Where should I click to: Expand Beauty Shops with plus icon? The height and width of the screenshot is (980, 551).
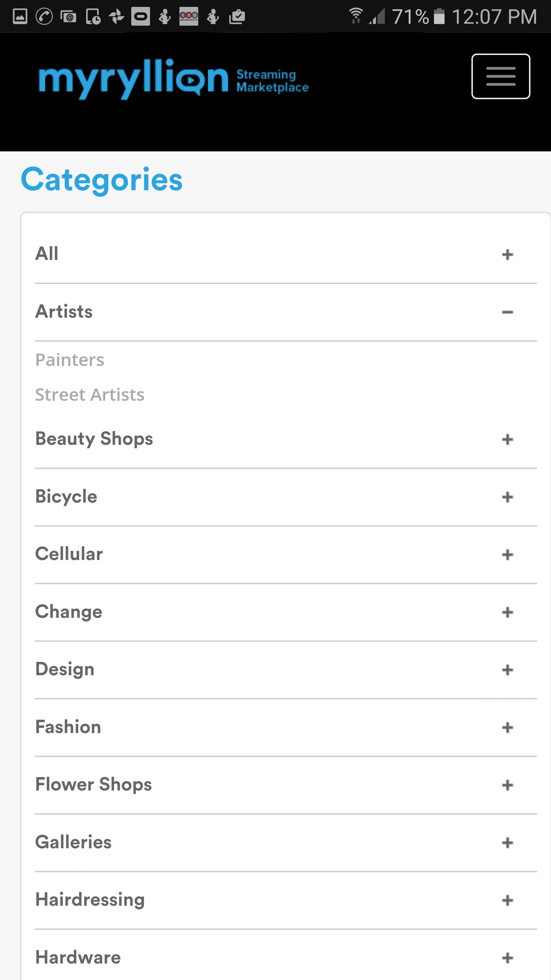pyautogui.click(x=507, y=439)
